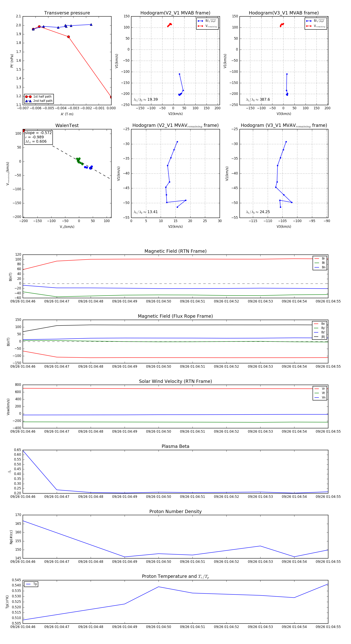The height and width of the screenshot is (644, 351).
Task: Click the "Magnetic Field (RTN Frame)" title
Action: [175, 251]
